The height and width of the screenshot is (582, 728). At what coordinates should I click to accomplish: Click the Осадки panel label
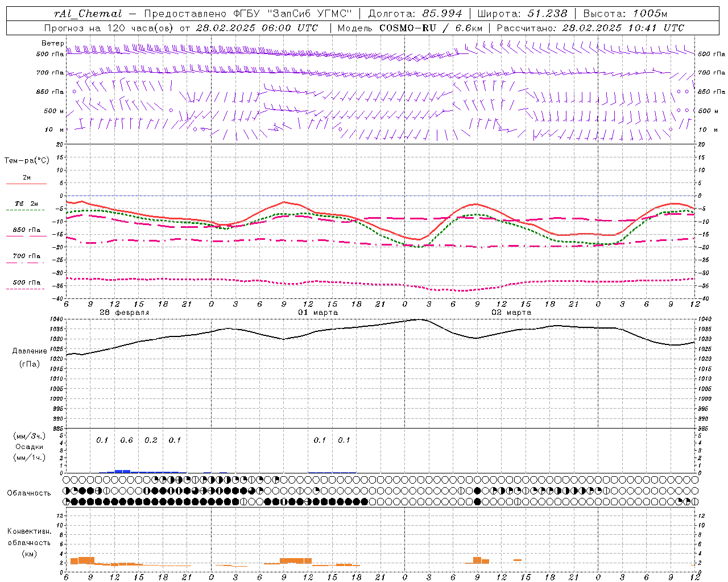coord(28,447)
